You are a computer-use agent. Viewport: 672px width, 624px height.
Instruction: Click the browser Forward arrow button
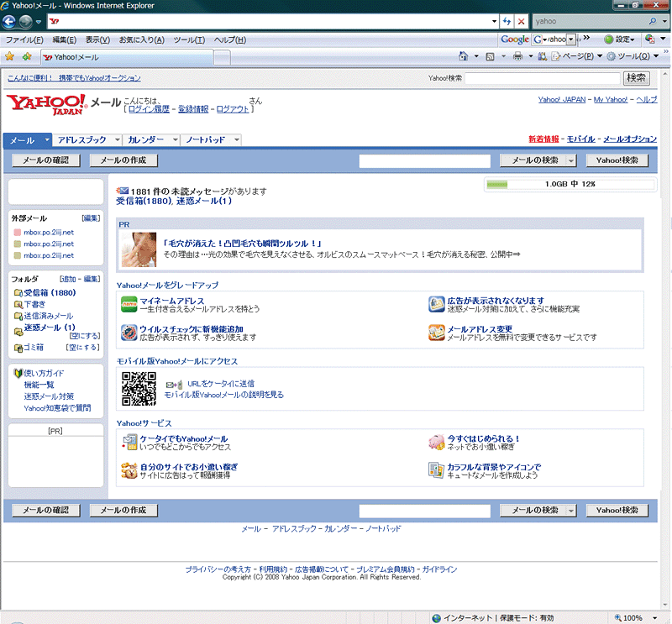click(26, 21)
